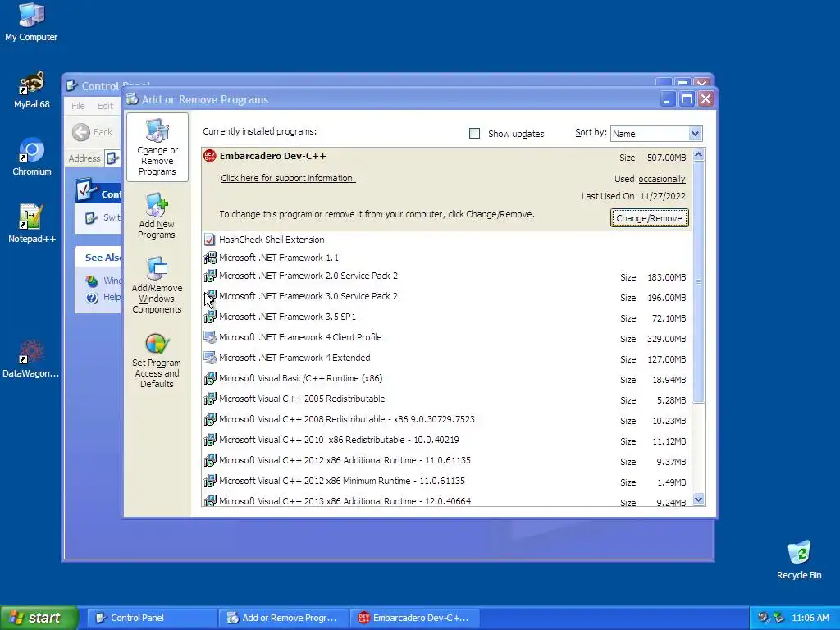Open the My Computer desktop icon
Image resolution: width=840 pixels, height=630 pixels.
[x=31, y=21]
